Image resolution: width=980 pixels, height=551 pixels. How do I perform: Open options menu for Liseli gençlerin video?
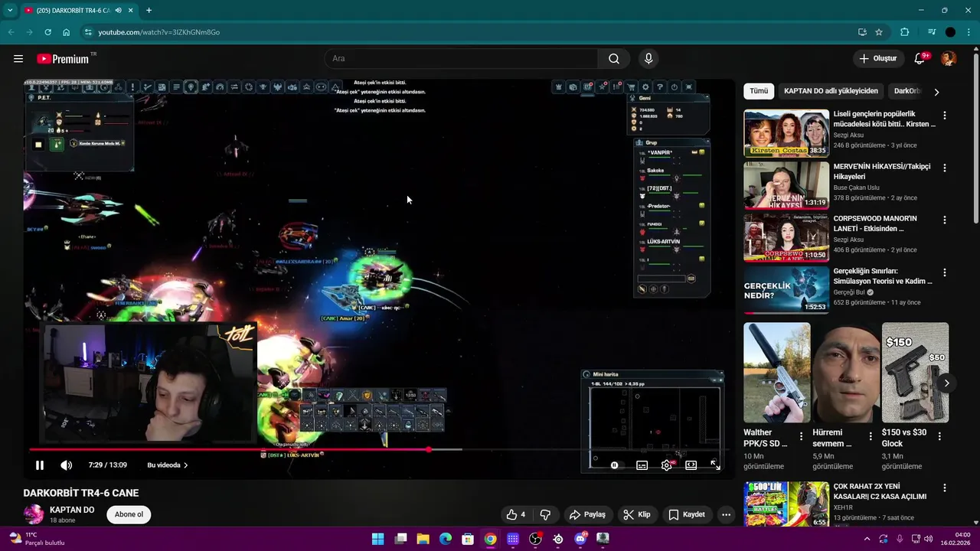pos(944,116)
